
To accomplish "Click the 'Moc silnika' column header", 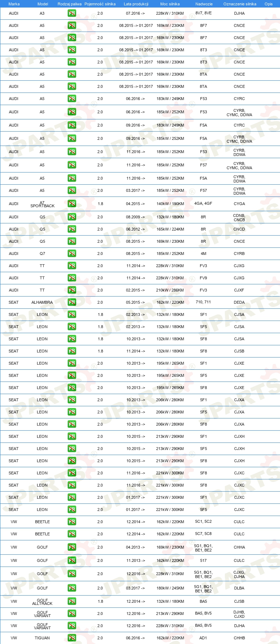I will pos(170,4).
